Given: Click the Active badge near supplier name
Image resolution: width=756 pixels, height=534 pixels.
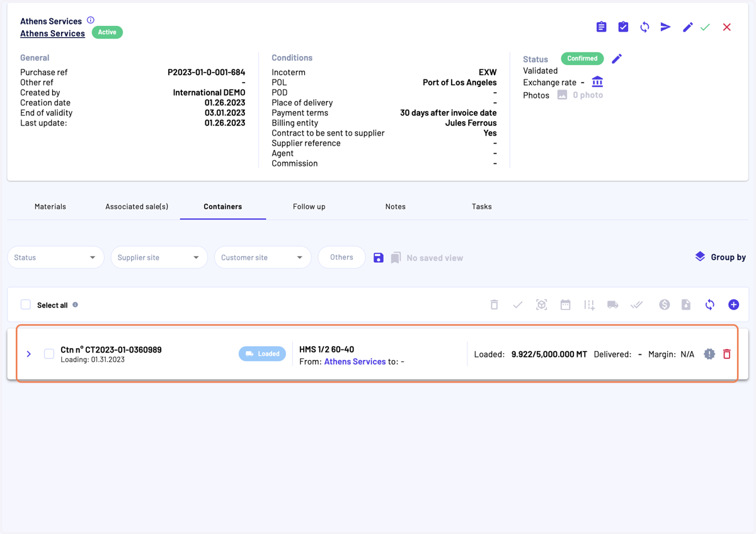Looking at the screenshot, I should tap(107, 32).
